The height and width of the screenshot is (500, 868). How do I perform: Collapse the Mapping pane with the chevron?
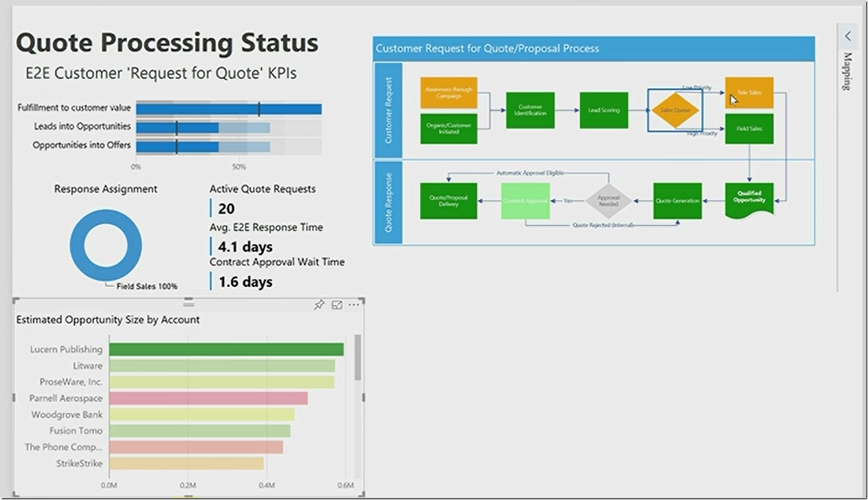point(848,36)
